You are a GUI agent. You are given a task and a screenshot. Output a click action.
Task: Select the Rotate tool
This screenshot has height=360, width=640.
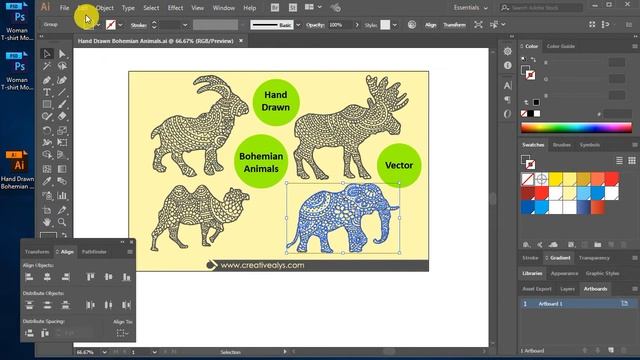47,131
